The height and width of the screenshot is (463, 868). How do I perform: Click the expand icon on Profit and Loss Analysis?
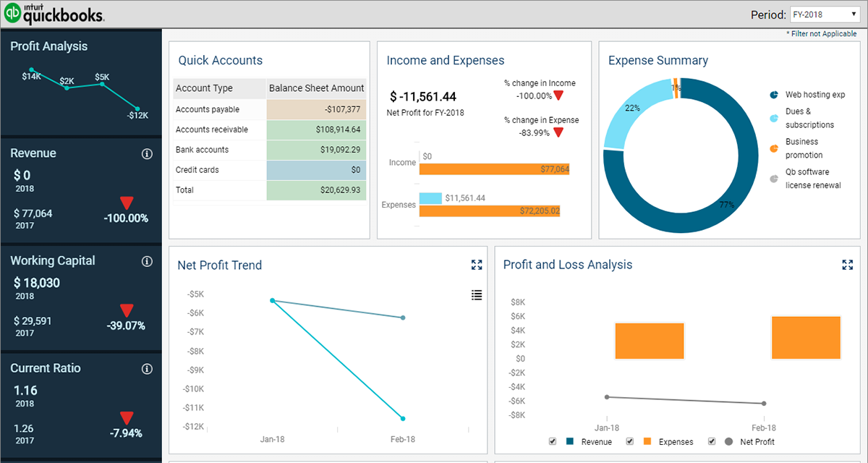(x=847, y=265)
